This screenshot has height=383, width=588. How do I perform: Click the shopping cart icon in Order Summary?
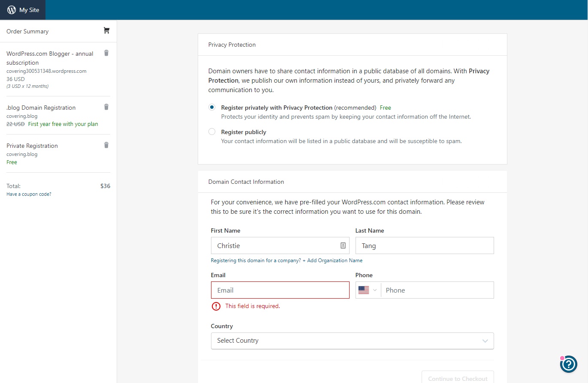[106, 30]
